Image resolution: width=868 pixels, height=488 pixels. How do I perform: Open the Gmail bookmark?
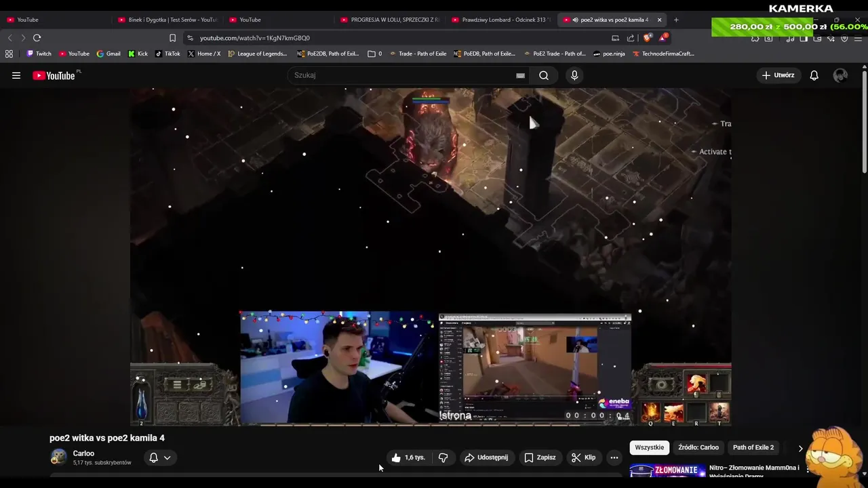(108, 54)
